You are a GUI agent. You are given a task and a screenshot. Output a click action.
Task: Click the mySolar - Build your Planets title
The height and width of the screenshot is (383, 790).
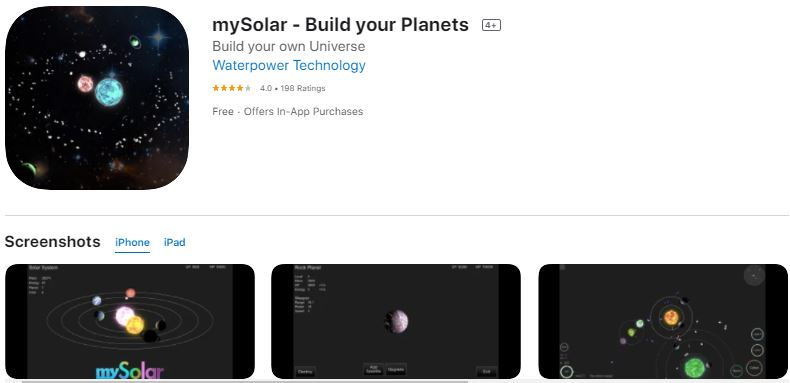[341, 25]
